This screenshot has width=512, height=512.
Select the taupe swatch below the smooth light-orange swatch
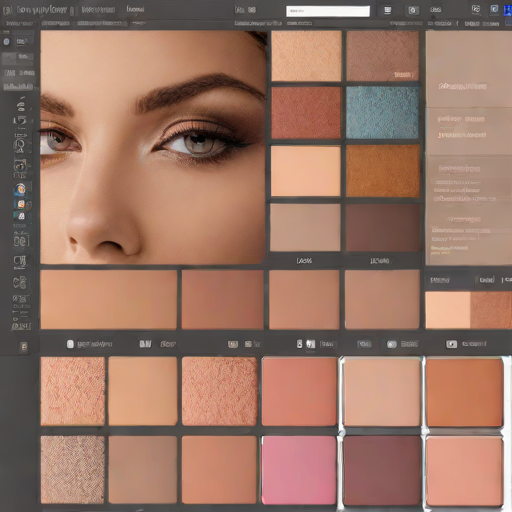click(143, 469)
